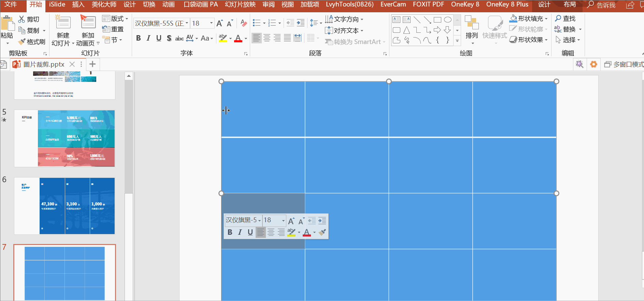This screenshot has height=301, width=644.
Task: Select slide 6 thumbnail in panel
Action: pyautogui.click(x=65, y=206)
